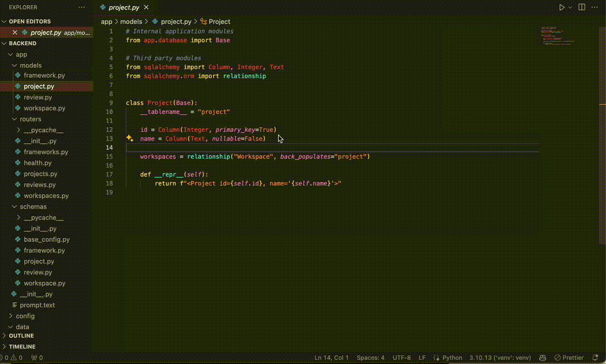This screenshot has height=364, width=606.
Task: Run the Python file with play button
Action: coord(561,8)
